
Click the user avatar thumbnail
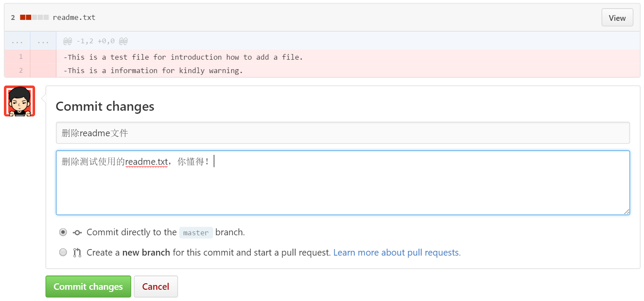pos(19,101)
